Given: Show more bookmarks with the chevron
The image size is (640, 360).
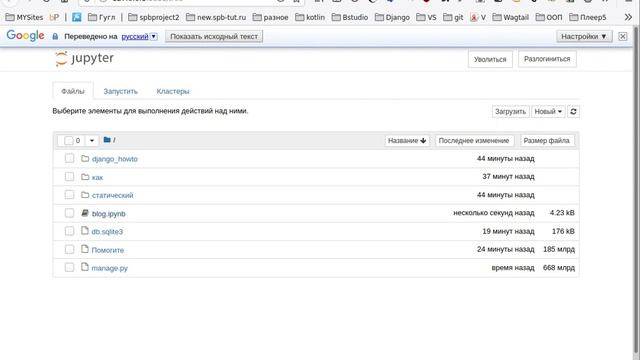Looking at the screenshot, I should [628, 17].
